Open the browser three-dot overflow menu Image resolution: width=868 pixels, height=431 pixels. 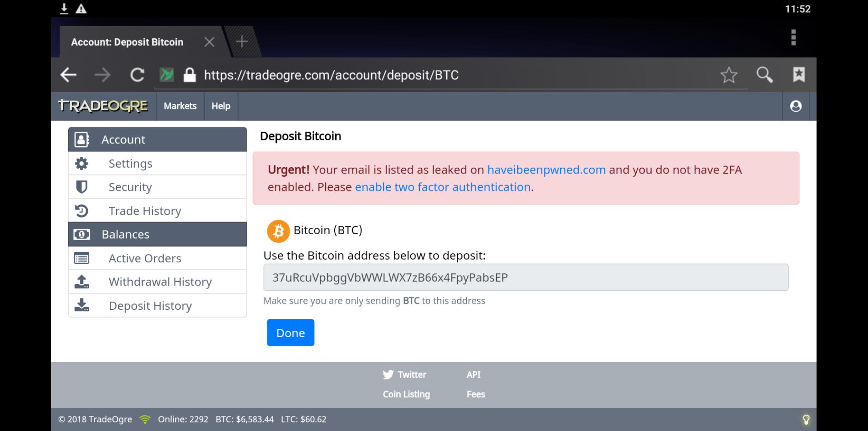[x=793, y=37]
